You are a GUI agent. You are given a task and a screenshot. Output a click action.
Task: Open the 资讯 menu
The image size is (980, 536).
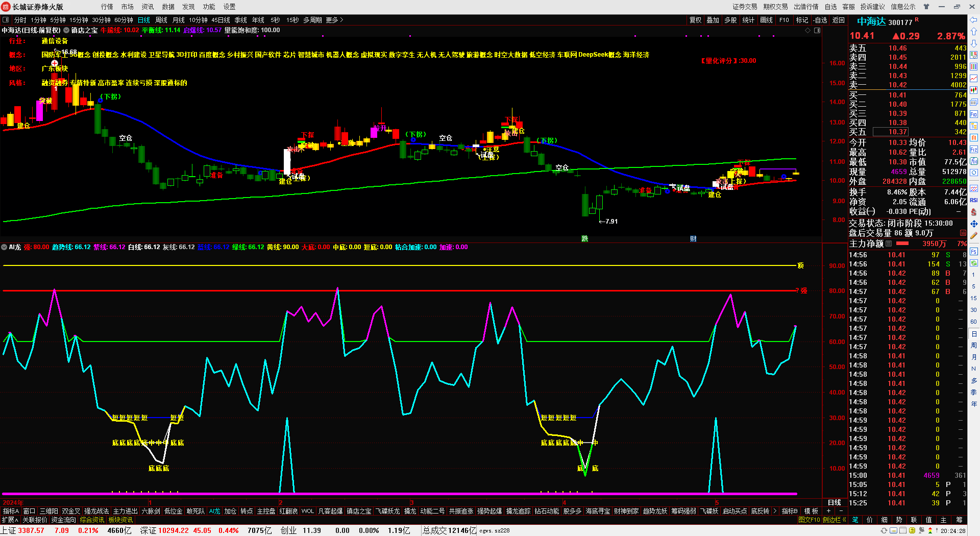(x=148, y=7)
